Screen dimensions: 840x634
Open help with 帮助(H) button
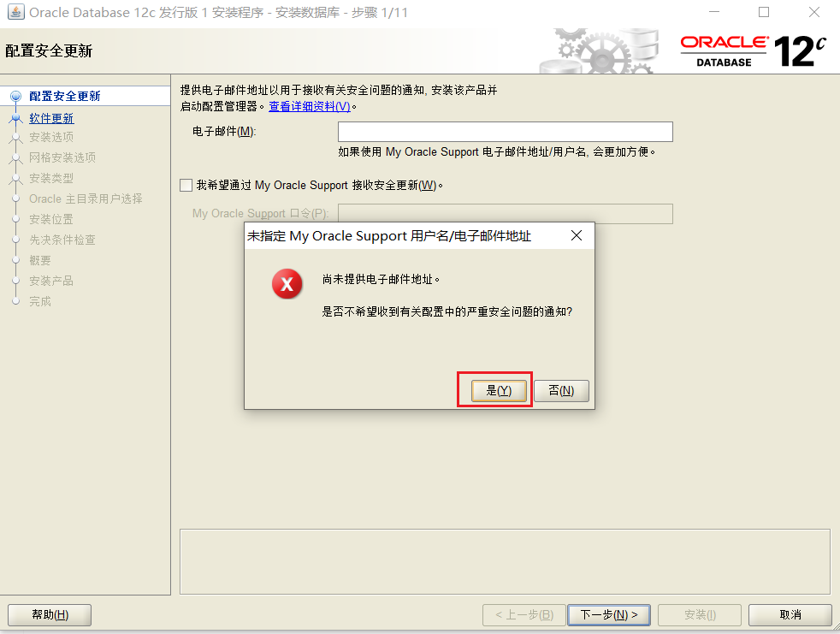click(50, 614)
